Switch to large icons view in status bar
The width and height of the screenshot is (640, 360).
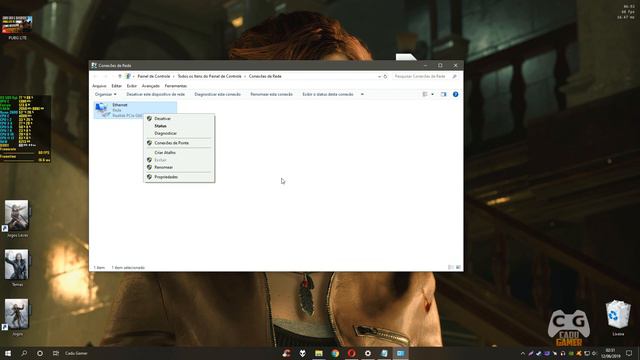[458, 268]
